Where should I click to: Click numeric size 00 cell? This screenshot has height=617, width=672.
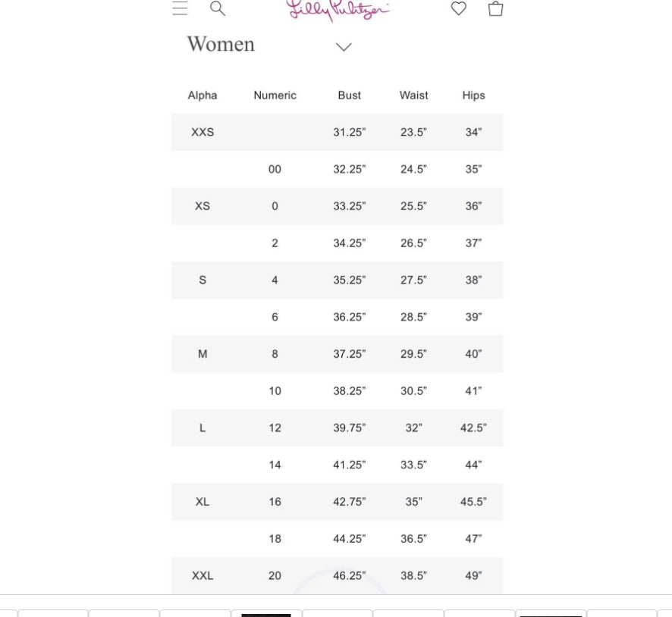tap(275, 169)
